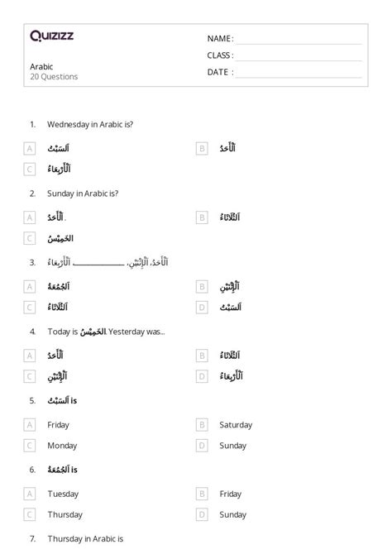
Task: Select option C for question 2
Action: coord(29,238)
